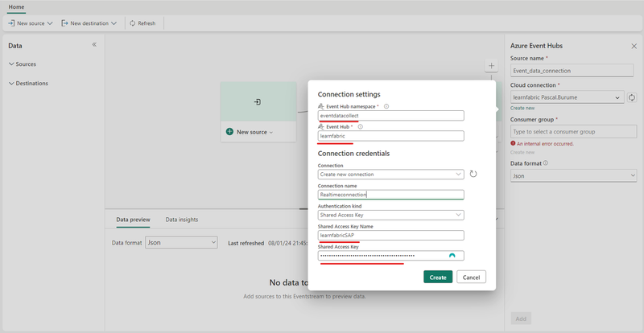Click the Event Hub name field
Screen dimensions: 644x333
tap(391, 136)
